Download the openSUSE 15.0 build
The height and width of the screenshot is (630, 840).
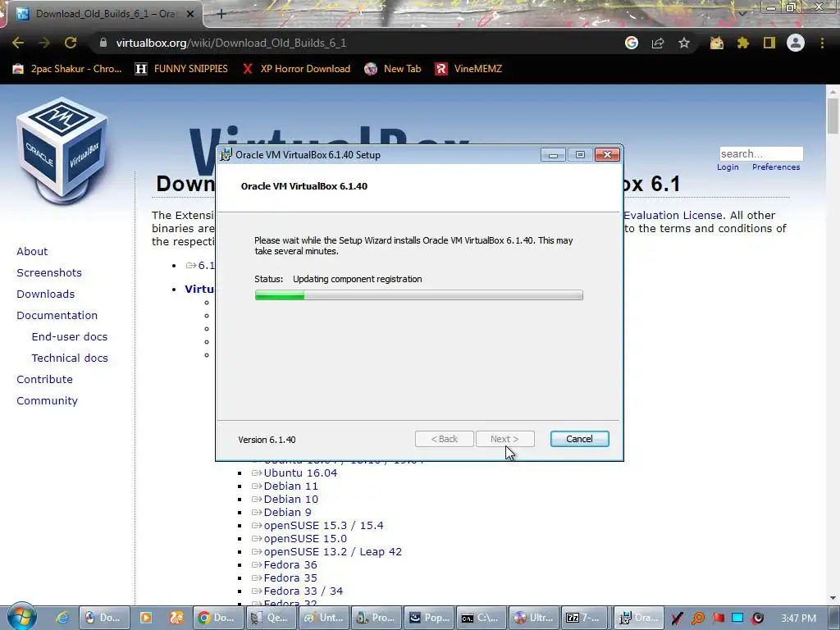pyautogui.click(x=305, y=538)
